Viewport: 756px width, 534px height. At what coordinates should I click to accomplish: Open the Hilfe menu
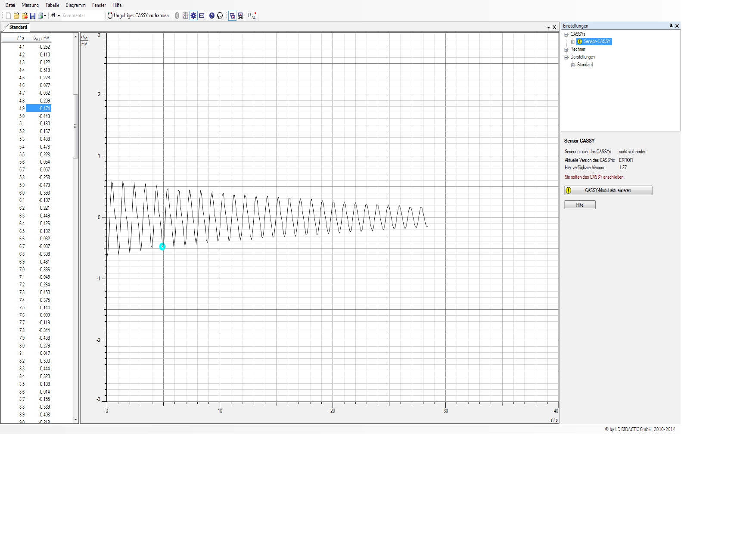(117, 5)
